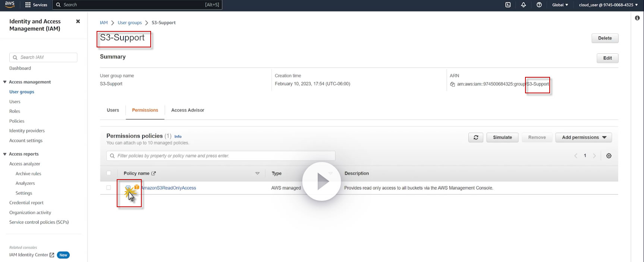Open Settings under Access analyzer
The width and height of the screenshot is (644, 262).
coord(24,193)
